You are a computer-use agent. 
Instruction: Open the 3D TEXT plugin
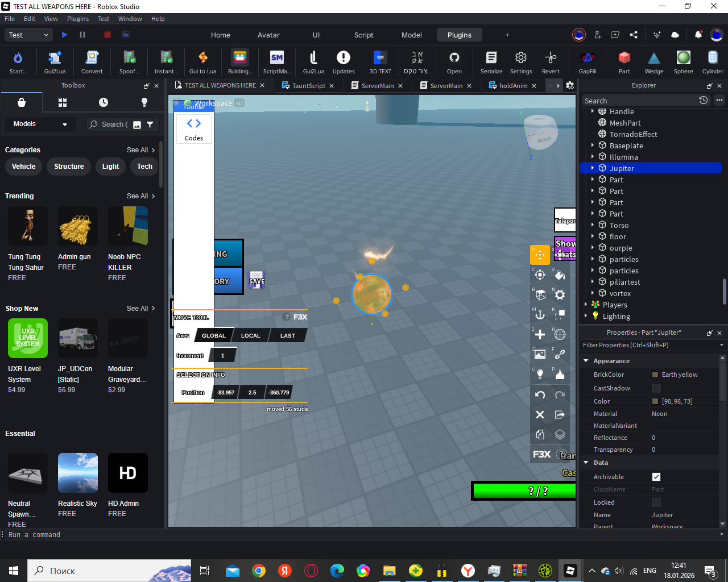pyautogui.click(x=380, y=62)
